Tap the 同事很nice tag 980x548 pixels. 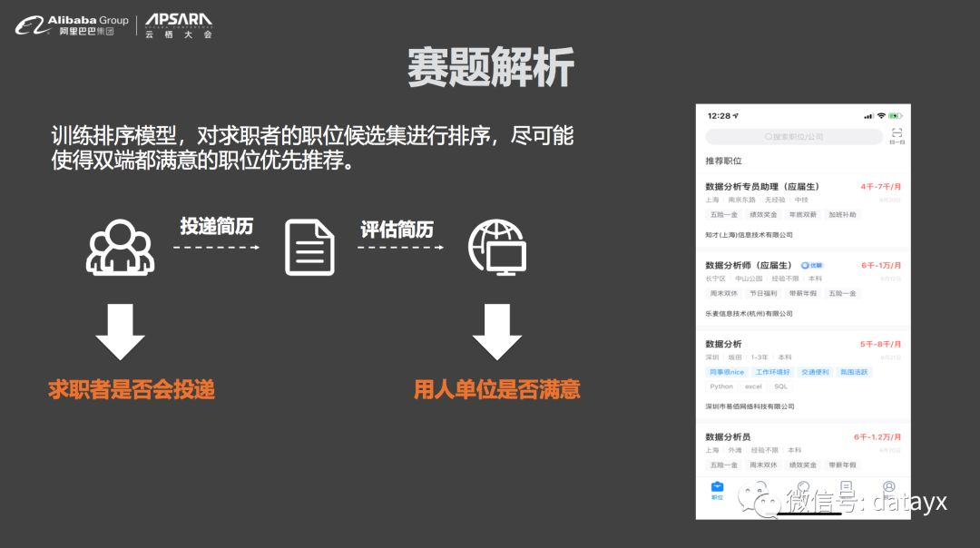pos(727,372)
